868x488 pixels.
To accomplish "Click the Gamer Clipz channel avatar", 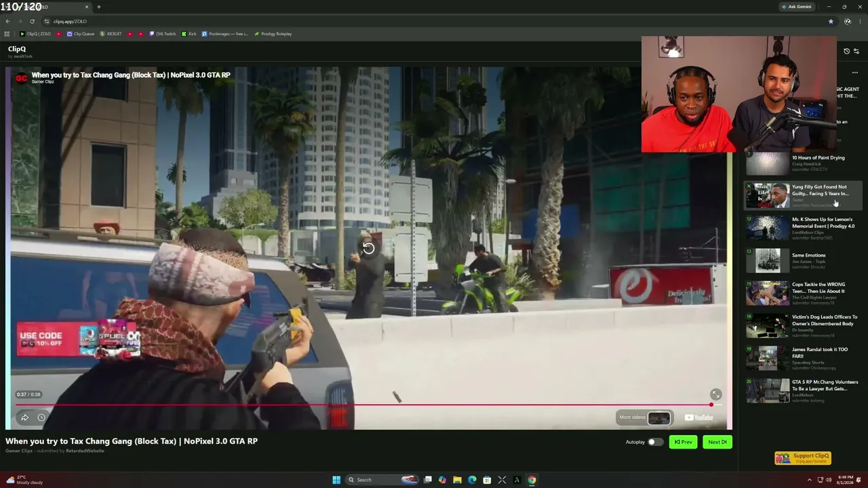I will 22,78.
